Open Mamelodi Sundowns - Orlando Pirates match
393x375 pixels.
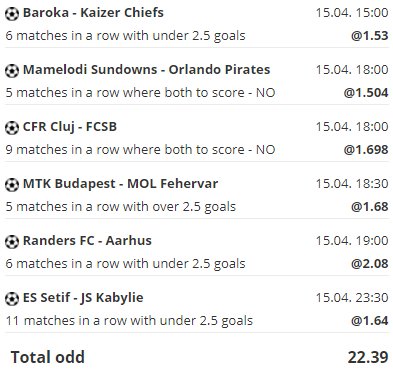tap(146, 70)
